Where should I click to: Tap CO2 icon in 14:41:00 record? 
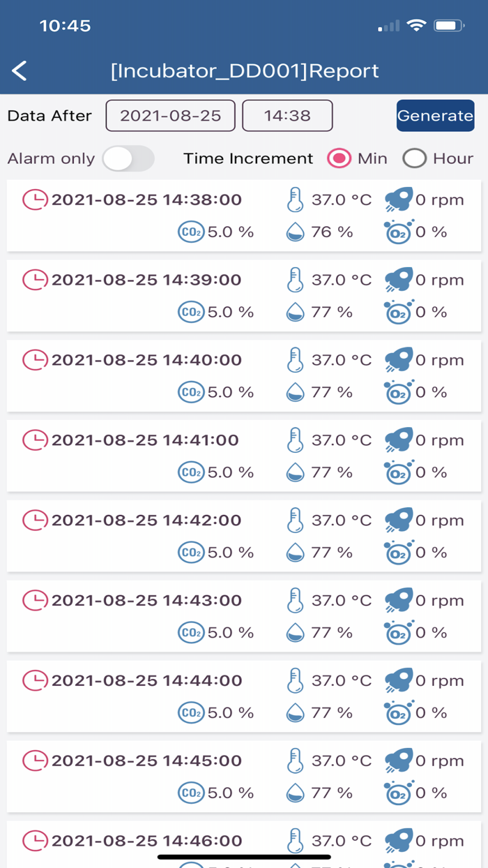(191, 472)
